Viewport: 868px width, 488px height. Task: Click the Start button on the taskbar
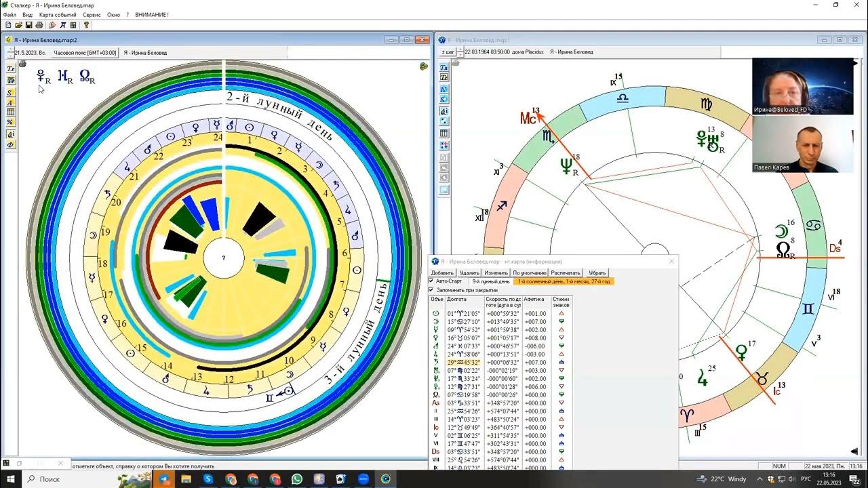coord(9,479)
